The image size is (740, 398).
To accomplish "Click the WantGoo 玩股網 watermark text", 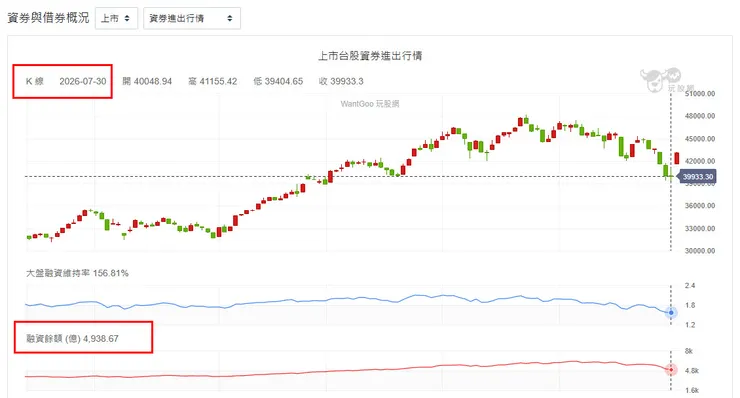I will pos(370,104).
